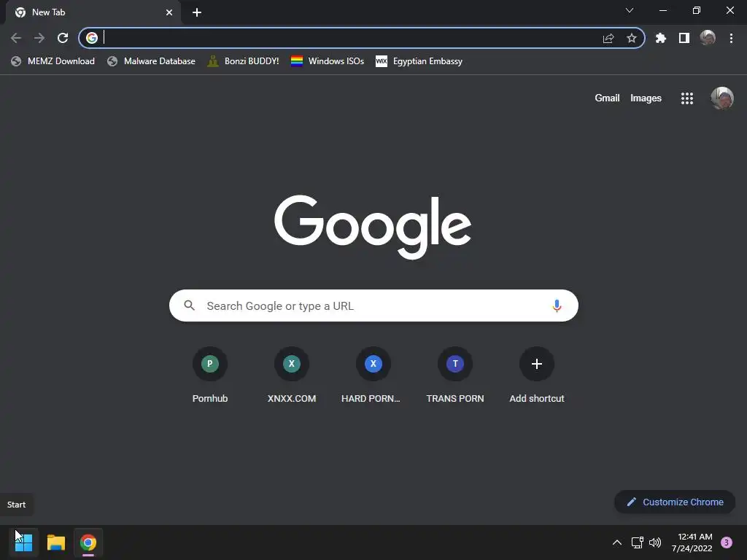Open network status tray icon

click(637, 542)
